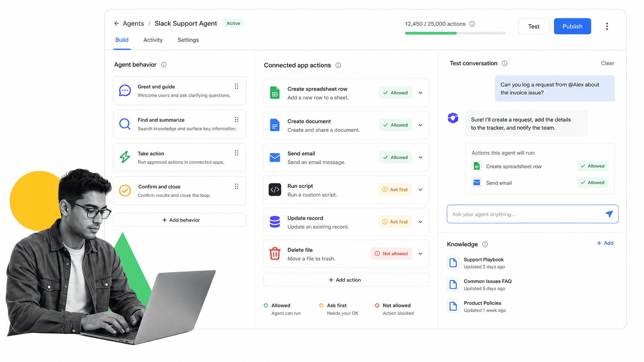Click the Find and summarize search icon
The width and height of the screenshot is (644, 362).
tap(125, 124)
